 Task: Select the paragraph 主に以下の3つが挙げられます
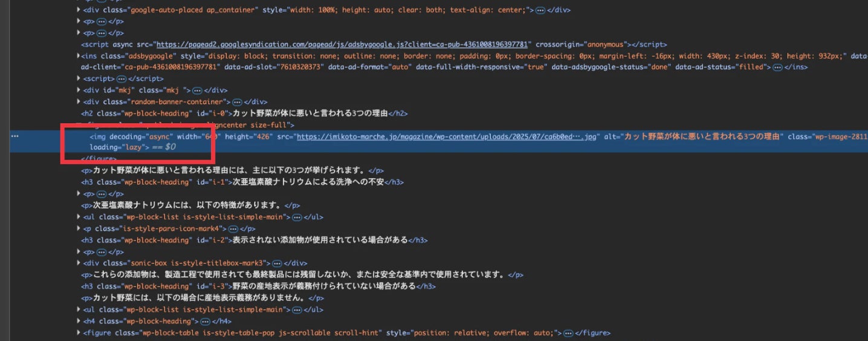point(232,170)
